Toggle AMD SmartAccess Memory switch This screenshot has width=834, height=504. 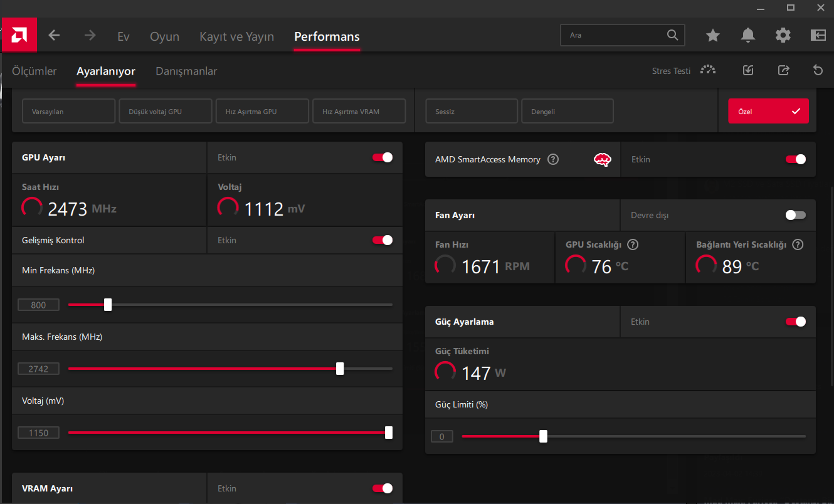[x=796, y=159]
